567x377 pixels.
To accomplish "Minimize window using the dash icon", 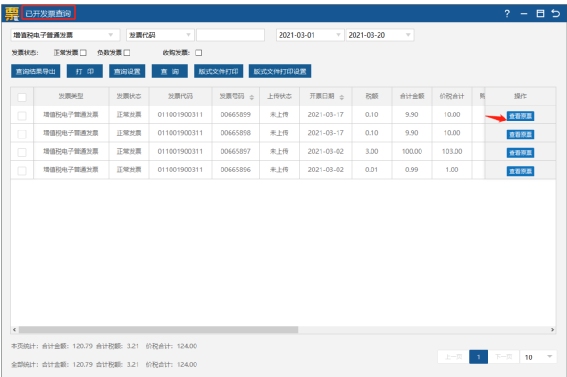I will coord(524,14).
